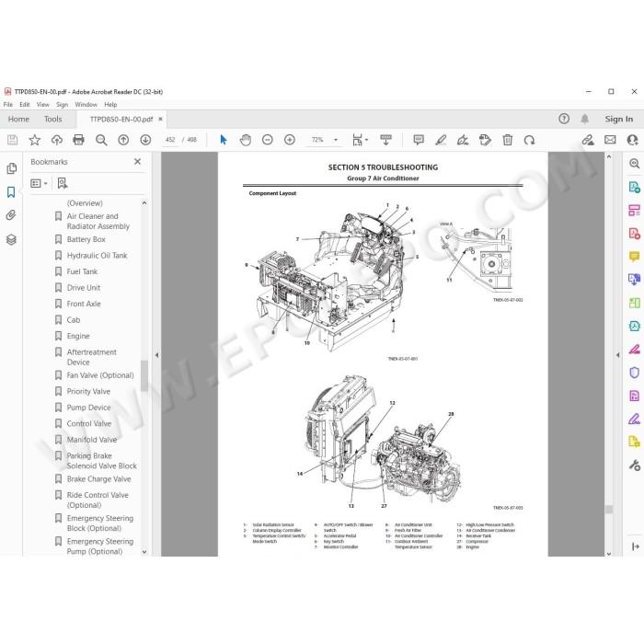Click the upload to cloud icon
The image size is (644, 644).
(x=57, y=140)
